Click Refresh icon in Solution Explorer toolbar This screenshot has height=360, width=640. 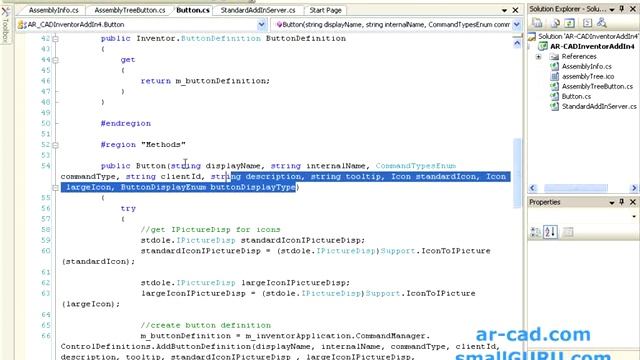[570, 23]
